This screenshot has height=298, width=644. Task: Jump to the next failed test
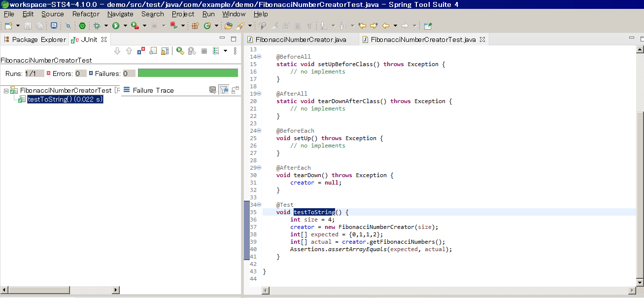pyautogui.click(x=117, y=51)
